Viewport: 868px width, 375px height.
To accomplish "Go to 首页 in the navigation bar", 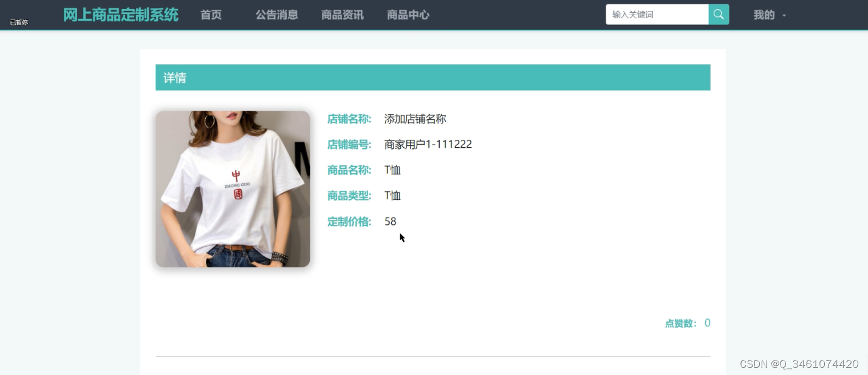I will [x=211, y=15].
